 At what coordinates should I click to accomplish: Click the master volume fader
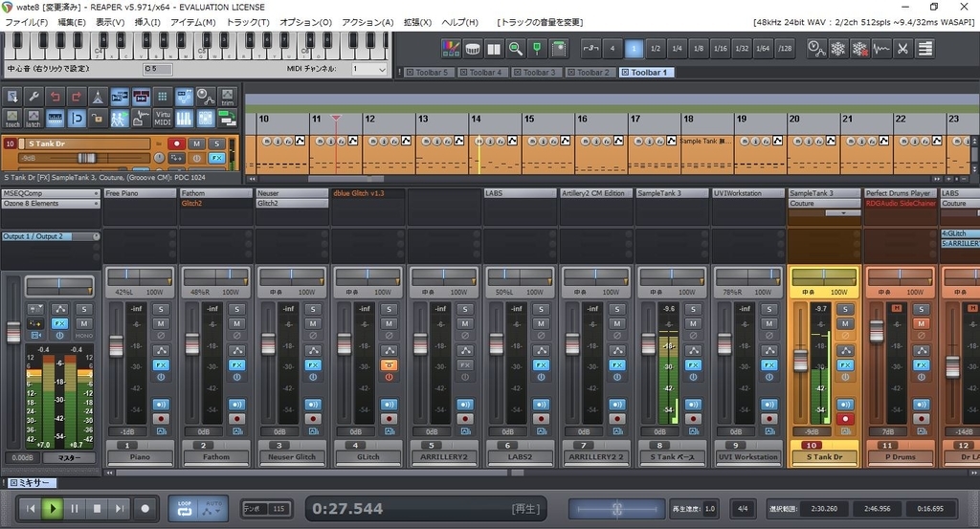pos(13,332)
